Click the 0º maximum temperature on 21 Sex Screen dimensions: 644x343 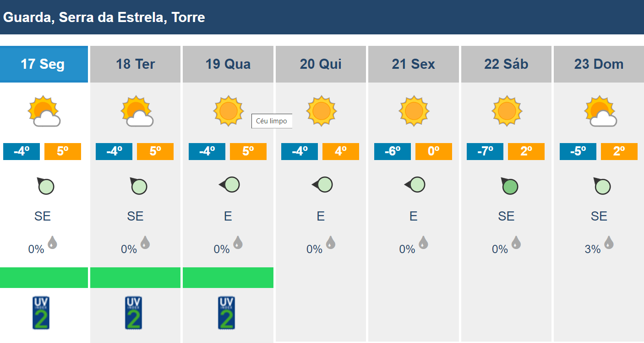pos(434,151)
